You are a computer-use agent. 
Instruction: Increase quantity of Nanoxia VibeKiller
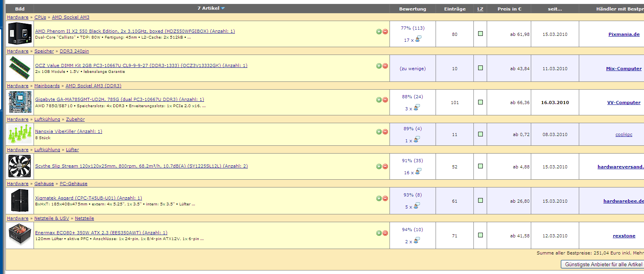point(379,132)
